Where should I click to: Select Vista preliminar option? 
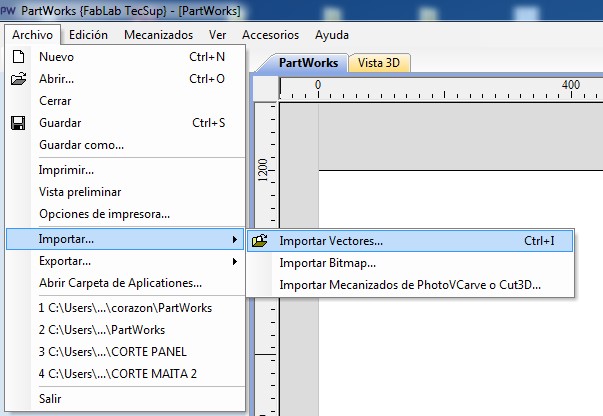pos(125,192)
